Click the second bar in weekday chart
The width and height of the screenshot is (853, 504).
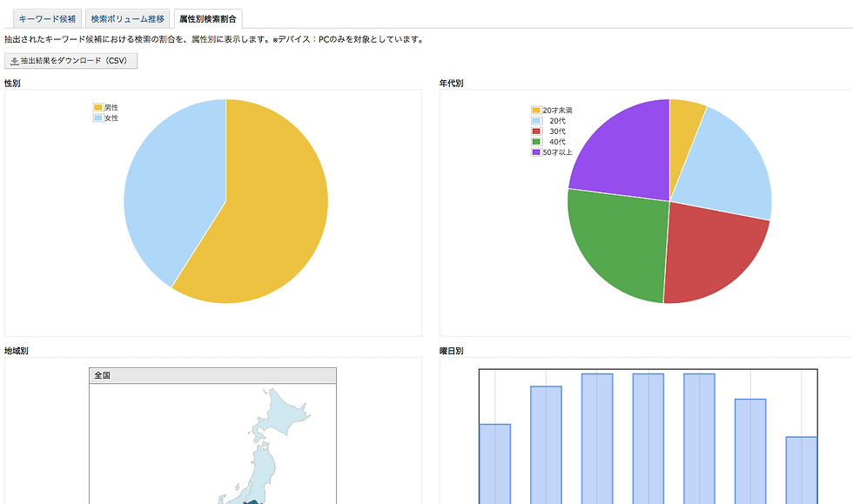[x=547, y=445]
